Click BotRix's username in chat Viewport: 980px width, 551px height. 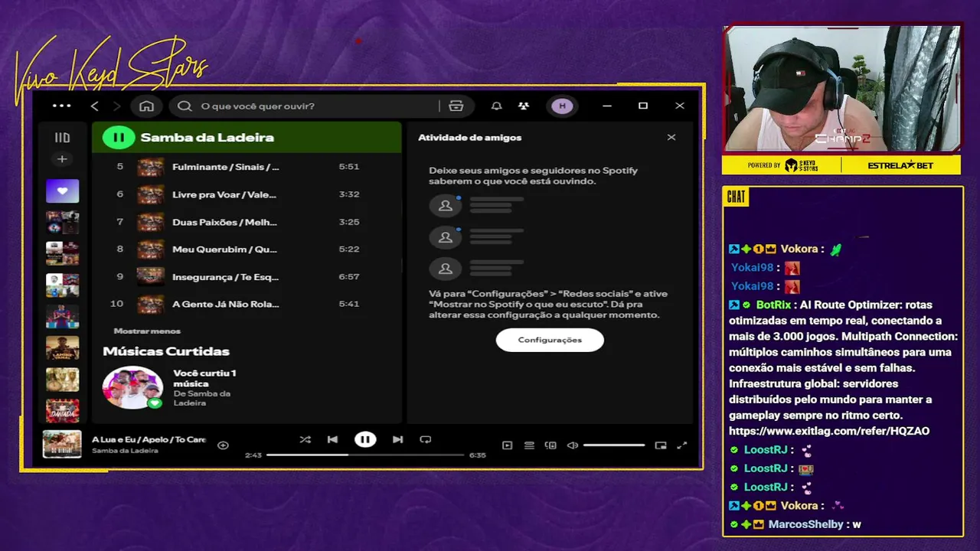(773, 305)
